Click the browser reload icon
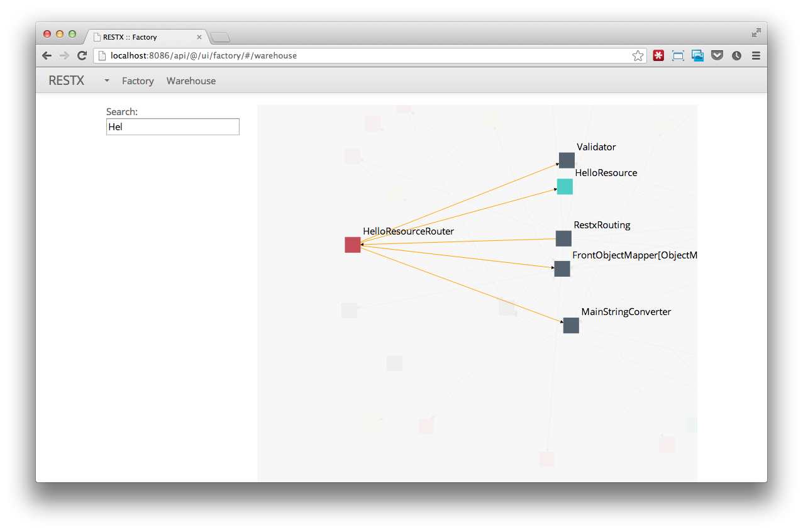 tap(82, 56)
